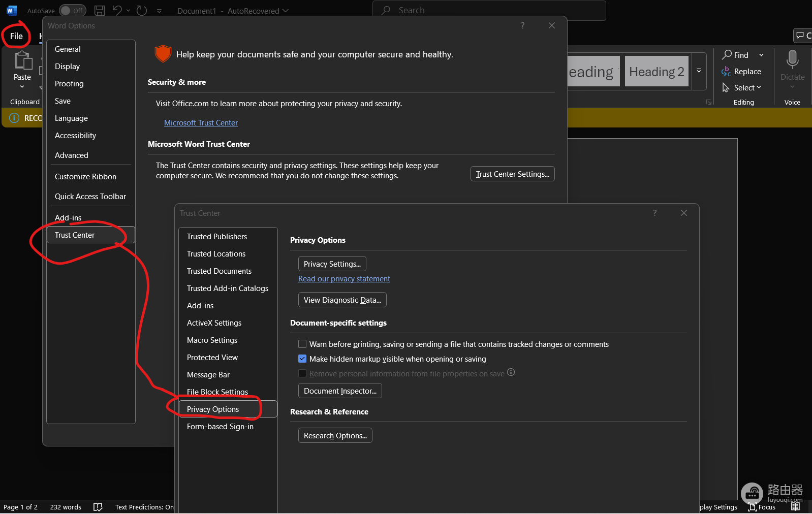Viewport: 812px width, 514px height.
Task: Select Privacy Options in Trust Center list
Action: pyautogui.click(x=228, y=409)
